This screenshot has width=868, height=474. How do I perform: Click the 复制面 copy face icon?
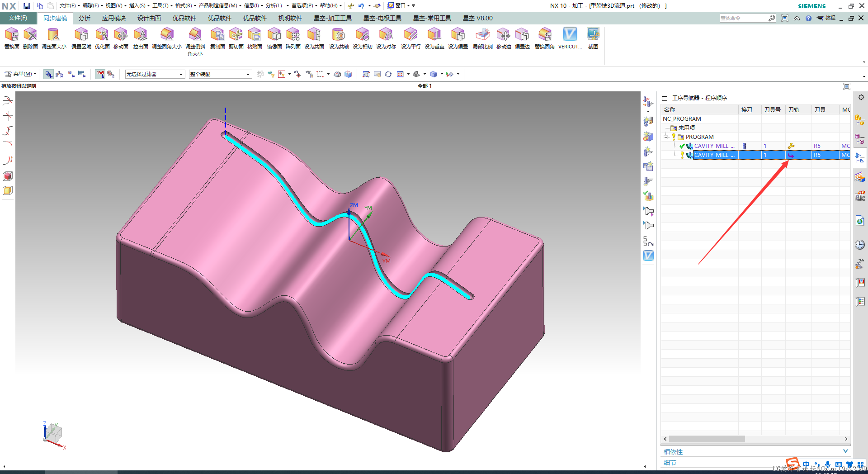[x=217, y=38]
